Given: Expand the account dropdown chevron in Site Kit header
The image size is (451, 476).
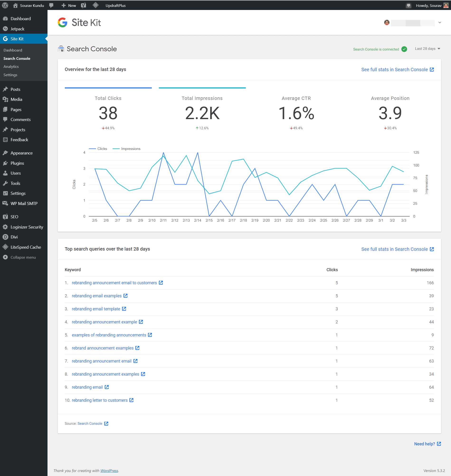Looking at the screenshot, I should pyautogui.click(x=440, y=23).
